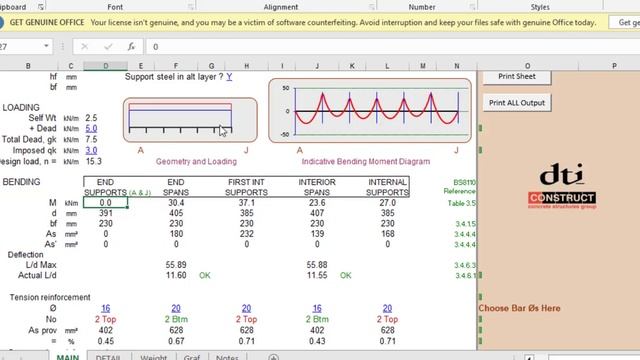Open Font group dialog launcher
Screen dimensions: 640x360
[191, 7]
